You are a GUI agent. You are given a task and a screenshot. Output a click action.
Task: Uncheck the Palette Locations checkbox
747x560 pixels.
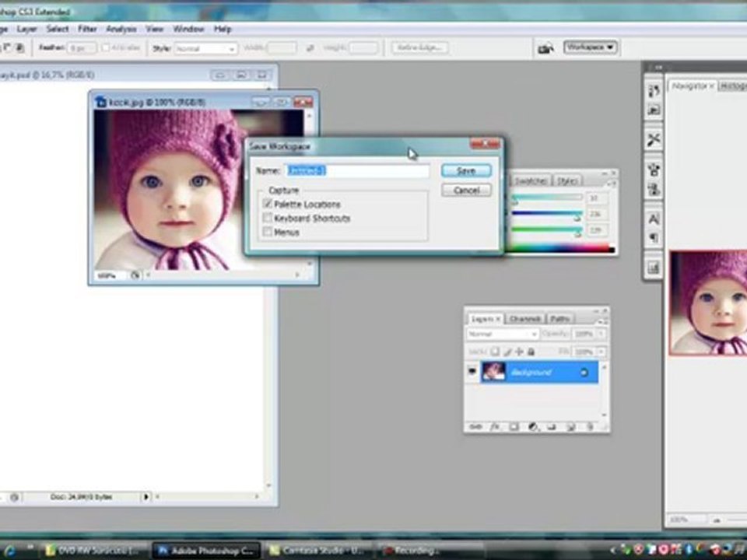click(268, 204)
